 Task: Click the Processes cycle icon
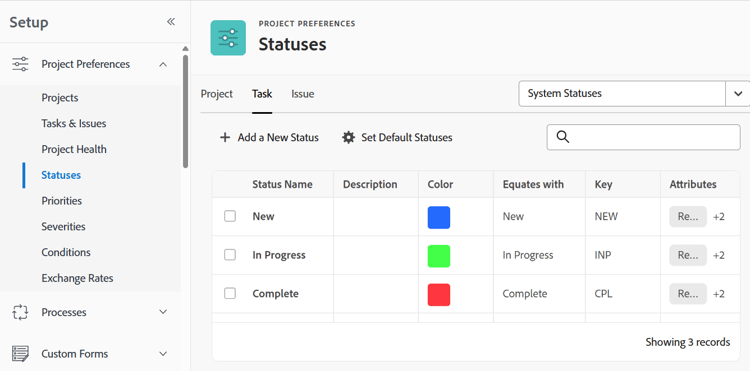(x=20, y=312)
